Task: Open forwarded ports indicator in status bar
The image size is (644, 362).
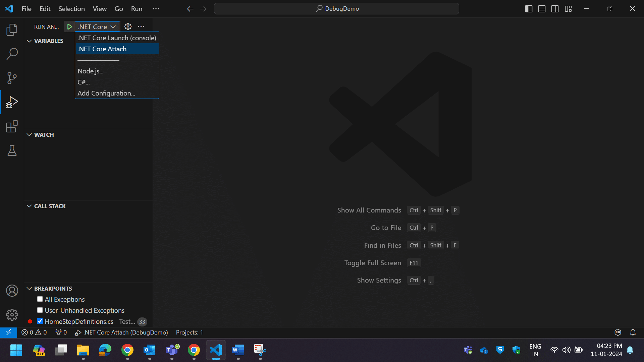Action: click(x=61, y=332)
